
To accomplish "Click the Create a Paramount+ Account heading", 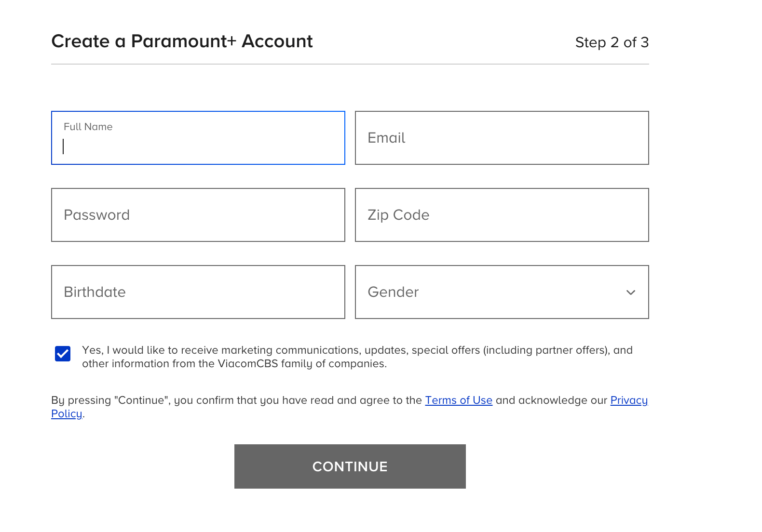I will [x=182, y=41].
